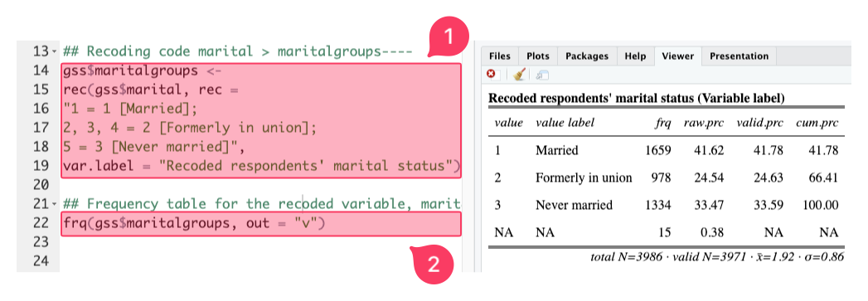Click cumulative percentage 66.41

[x=823, y=177]
